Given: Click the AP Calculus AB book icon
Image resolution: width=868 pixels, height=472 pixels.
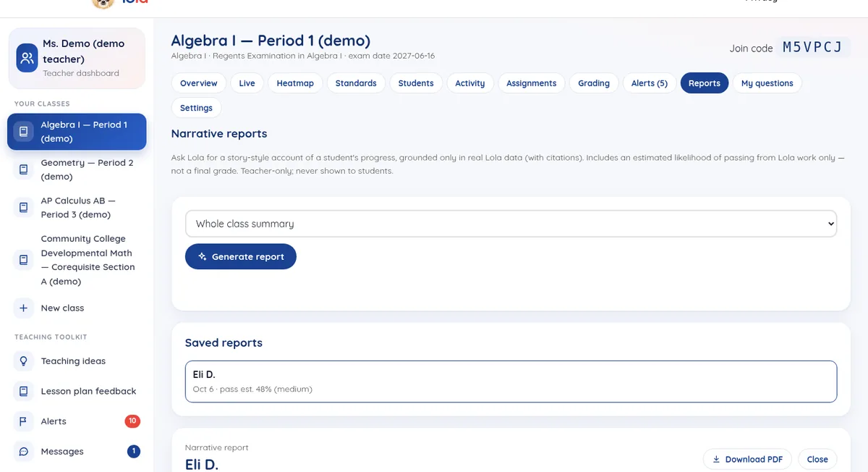Looking at the screenshot, I should (23, 208).
